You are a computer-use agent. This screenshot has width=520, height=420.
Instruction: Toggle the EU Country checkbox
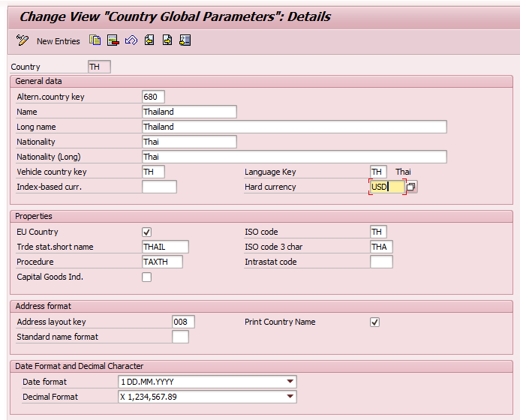click(146, 232)
